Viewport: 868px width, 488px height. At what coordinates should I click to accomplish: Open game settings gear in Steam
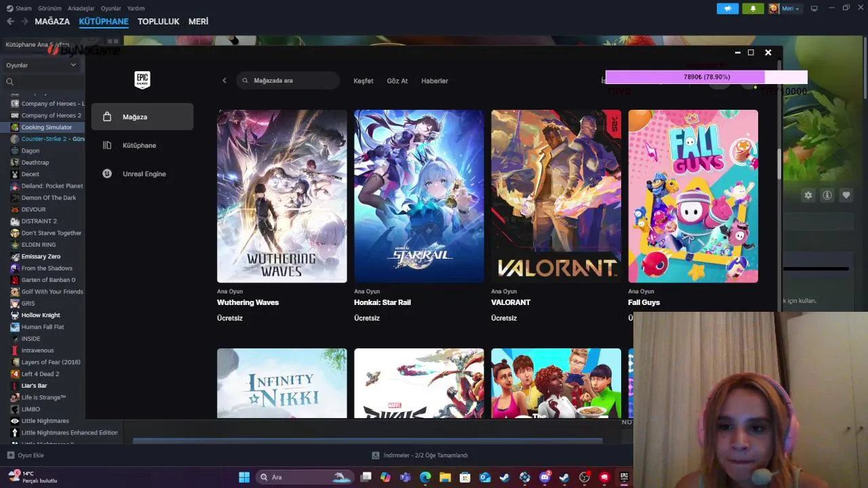point(808,195)
